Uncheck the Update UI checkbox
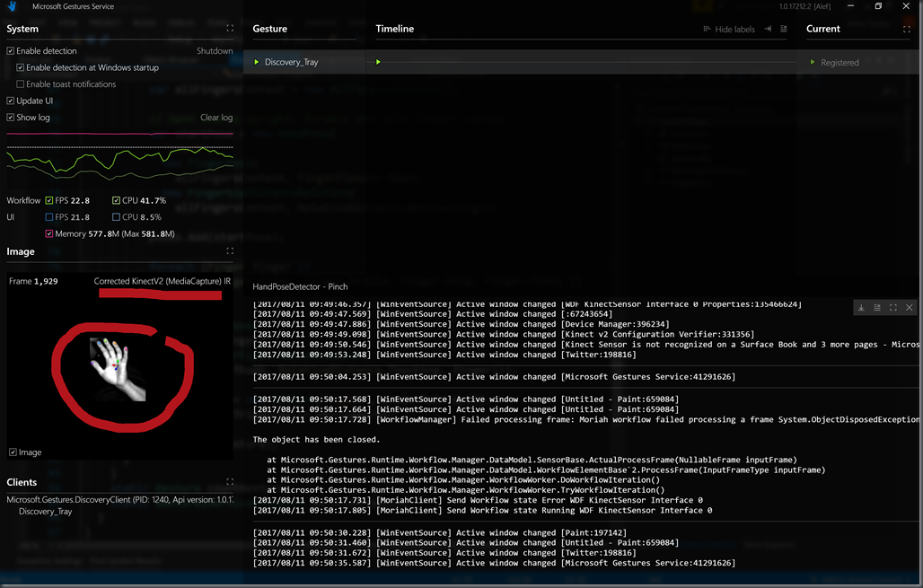 11,101
